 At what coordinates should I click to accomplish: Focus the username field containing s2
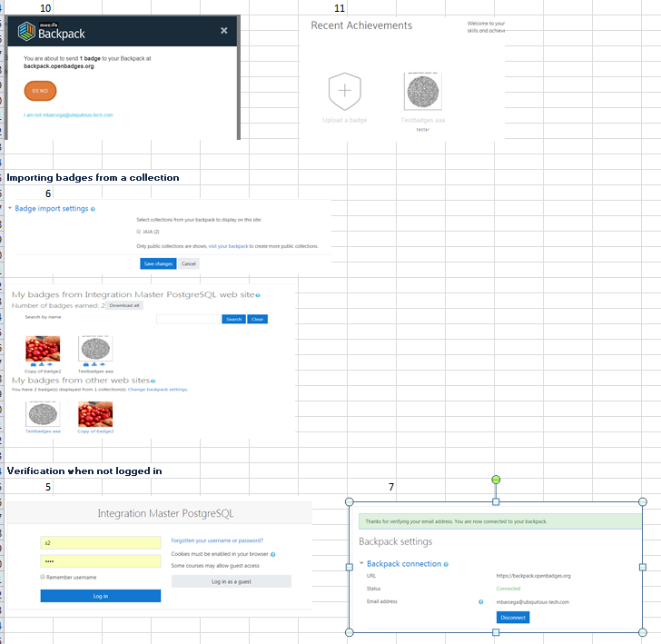coord(100,543)
